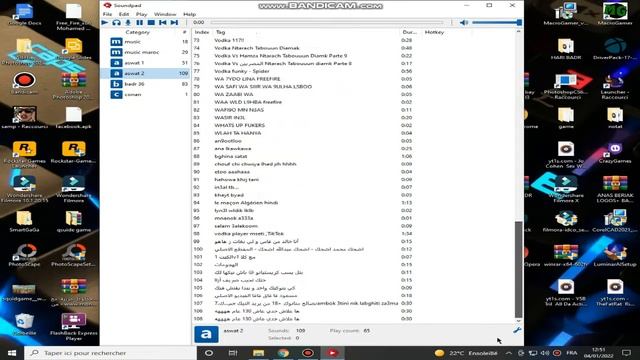Open the CrazyGames desktop shortcut
The width and height of the screenshot is (640, 360).
(x=615, y=153)
